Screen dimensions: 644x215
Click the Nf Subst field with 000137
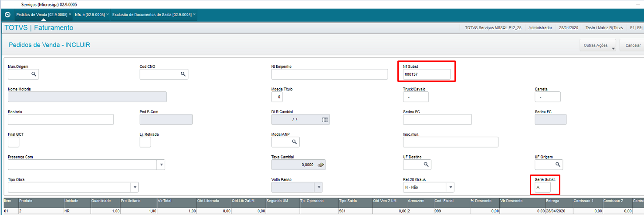click(x=427, y=74)
